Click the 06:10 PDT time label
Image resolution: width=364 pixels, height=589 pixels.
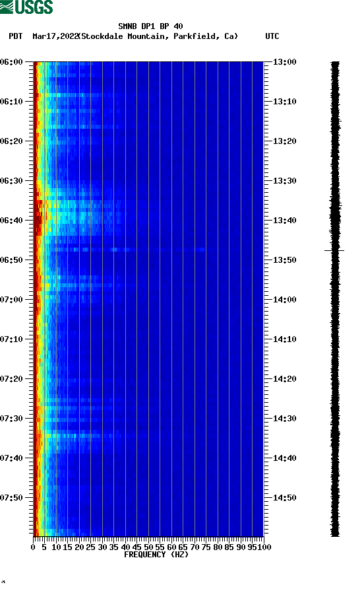tap(12, 102)
